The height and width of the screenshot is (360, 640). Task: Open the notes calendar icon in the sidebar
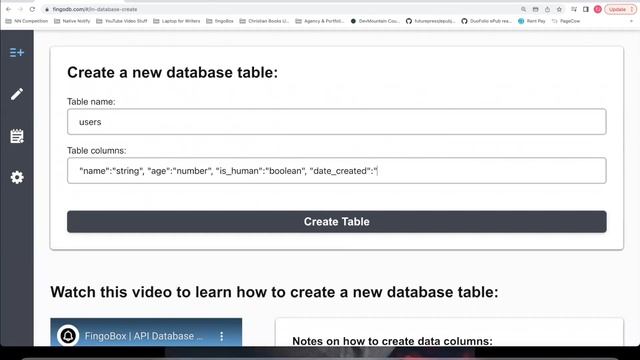tap(17, 136)
